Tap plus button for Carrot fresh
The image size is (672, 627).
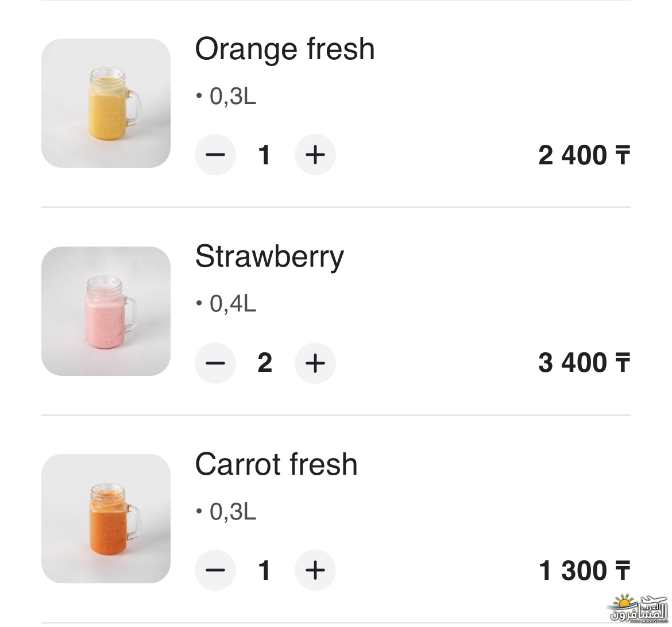point(315,570)
